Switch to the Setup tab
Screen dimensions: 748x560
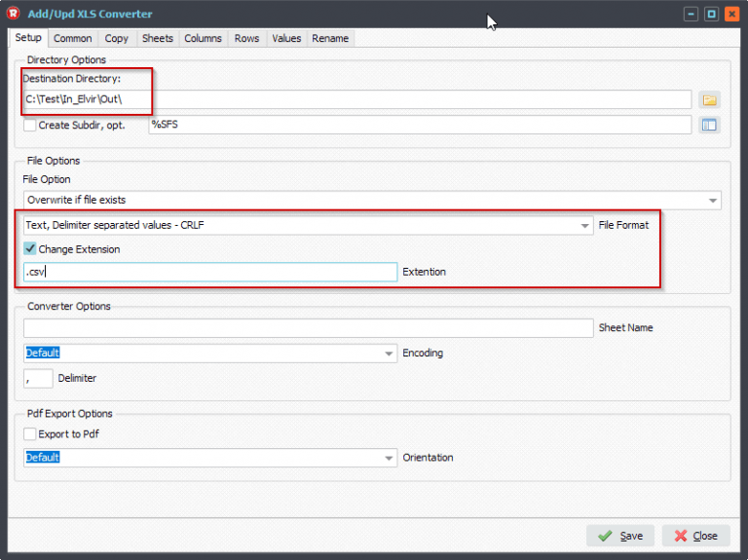pyautogui.click(x=28, y=38)
